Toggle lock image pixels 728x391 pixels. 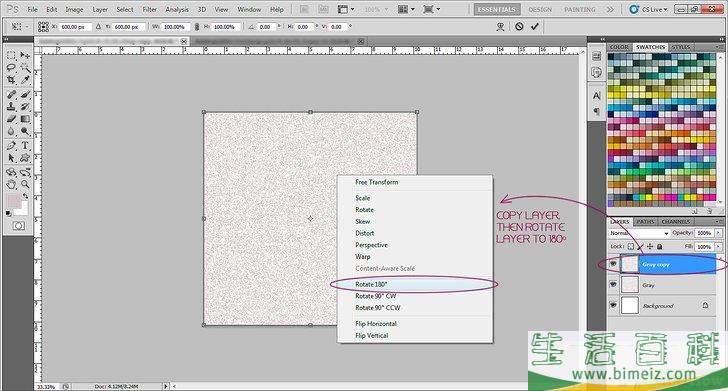tap(640, 247)
